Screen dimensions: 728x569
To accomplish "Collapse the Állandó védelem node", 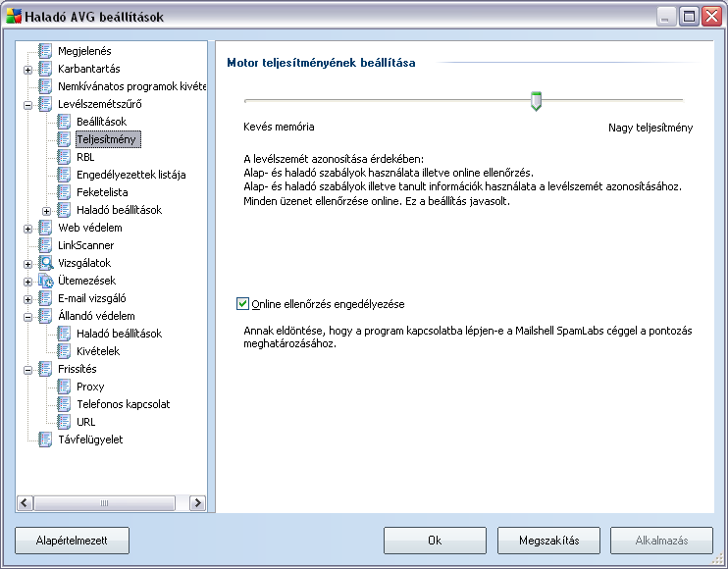I will point(27,318).
